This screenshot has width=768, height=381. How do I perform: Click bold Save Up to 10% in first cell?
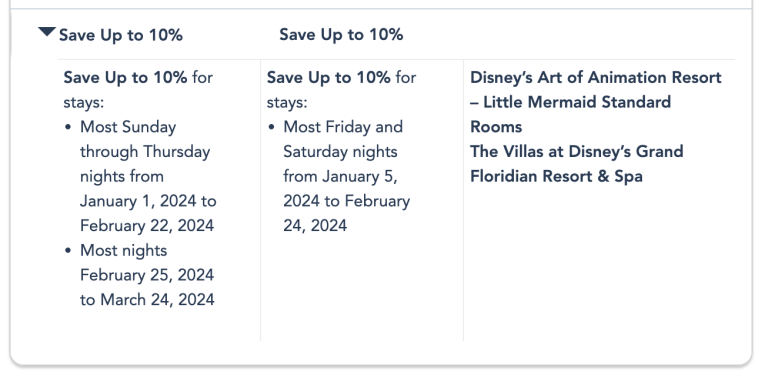(125, 77)
